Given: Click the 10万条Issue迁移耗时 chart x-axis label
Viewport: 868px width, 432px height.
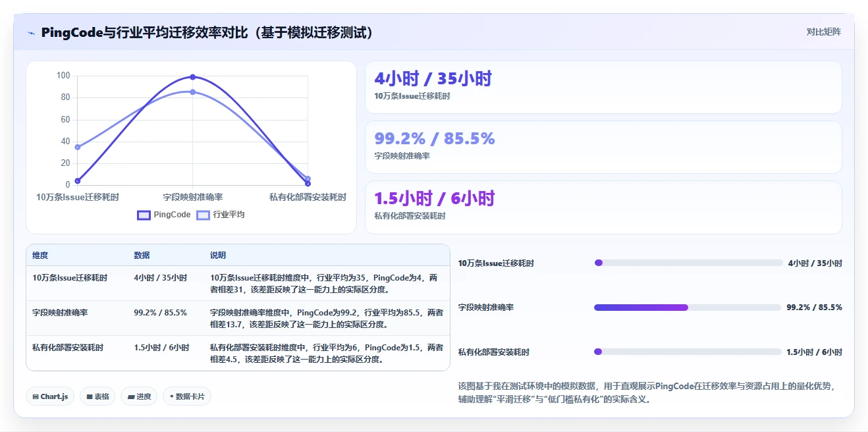Looking at the screenshot, I should coord(78,197).
